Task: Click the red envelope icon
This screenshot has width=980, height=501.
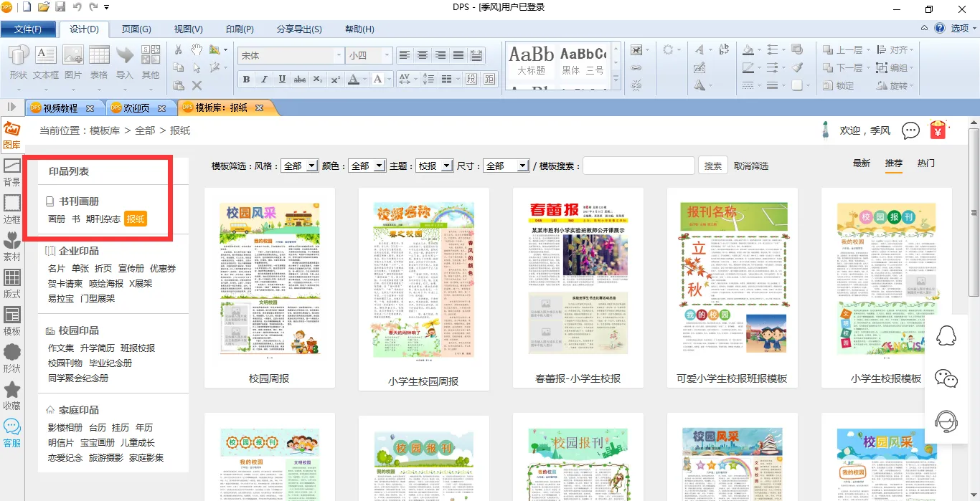Action: [938, 130]
